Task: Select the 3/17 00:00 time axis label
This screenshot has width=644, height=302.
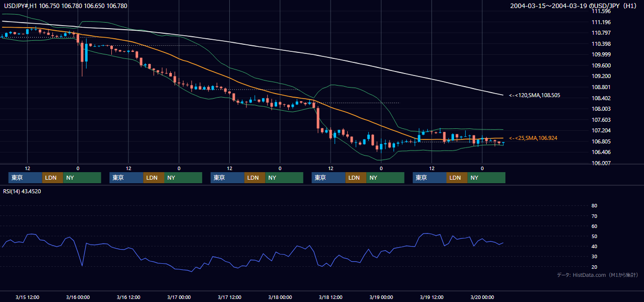Action: pyautogui.click(x=179, y=297)
